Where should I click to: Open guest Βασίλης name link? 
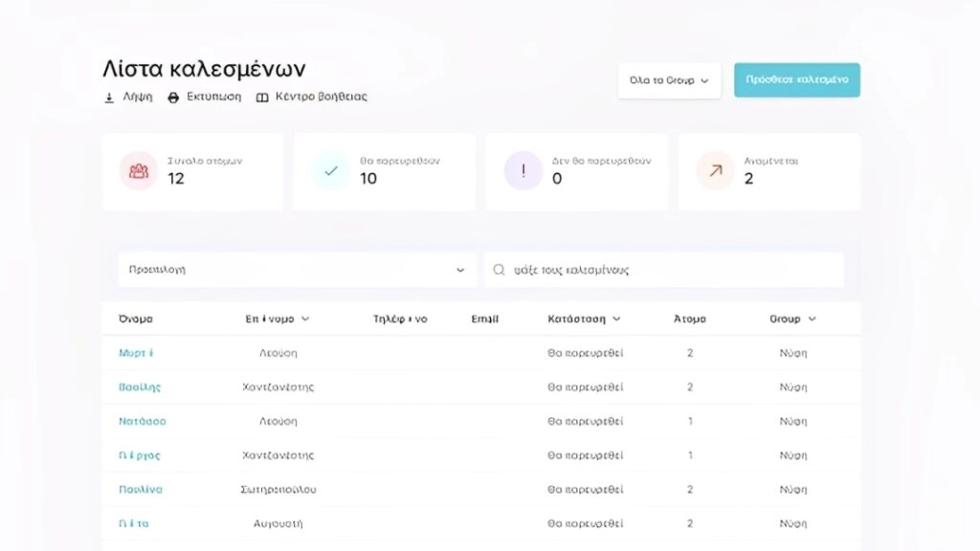coord(140,387)
